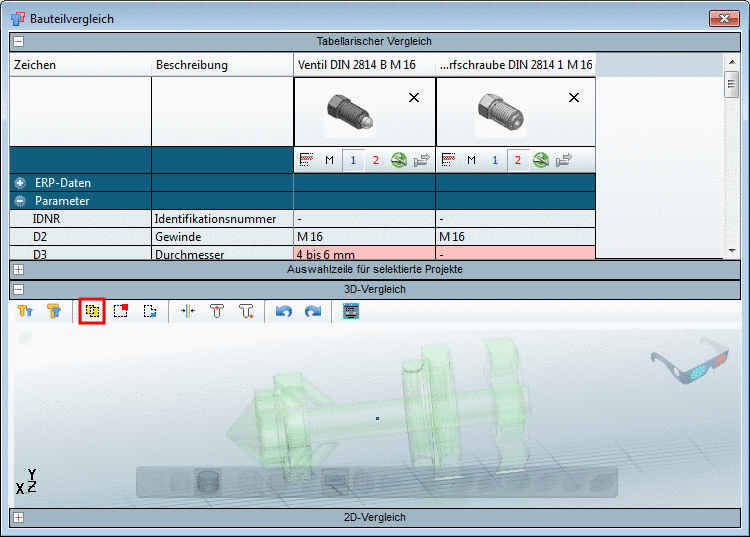Click the M 16 value in ...rfschraube column
Viewport: 750px width, 537px height.
(x=516, y=237)
